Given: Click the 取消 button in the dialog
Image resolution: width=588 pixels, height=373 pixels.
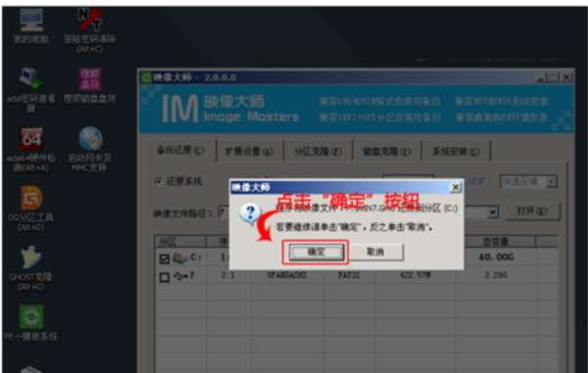Looking at the screenshot, I should [x=375, y=252].
